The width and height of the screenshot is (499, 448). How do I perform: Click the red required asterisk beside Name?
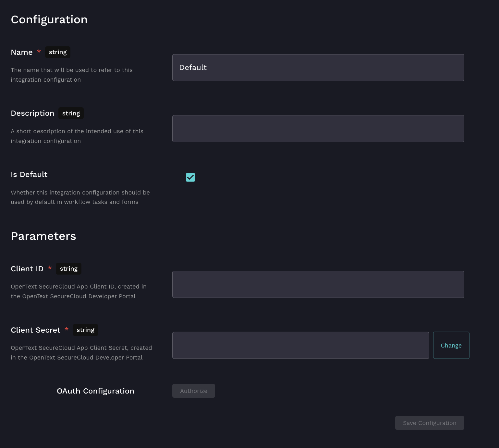(39, 52)
